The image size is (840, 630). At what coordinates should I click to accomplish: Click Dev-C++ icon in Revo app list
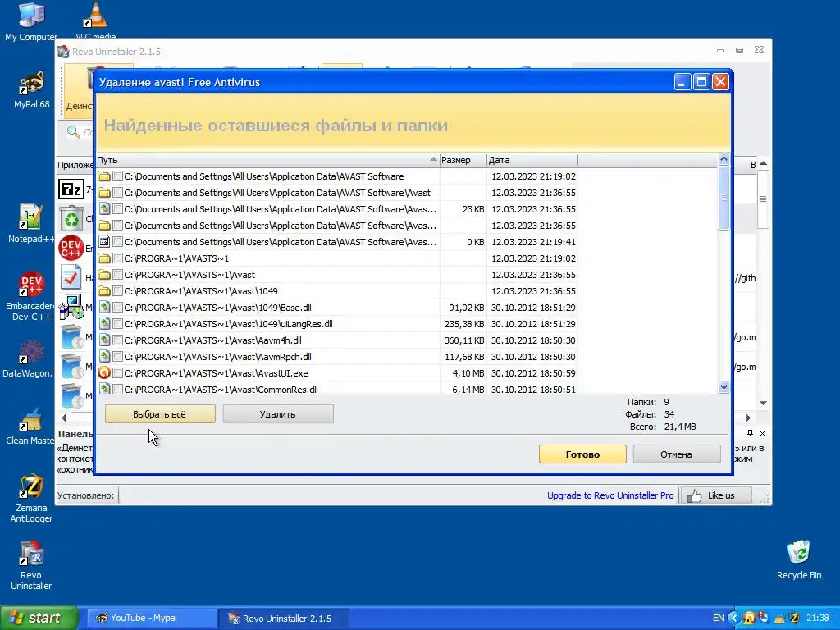tap(71, 248)
